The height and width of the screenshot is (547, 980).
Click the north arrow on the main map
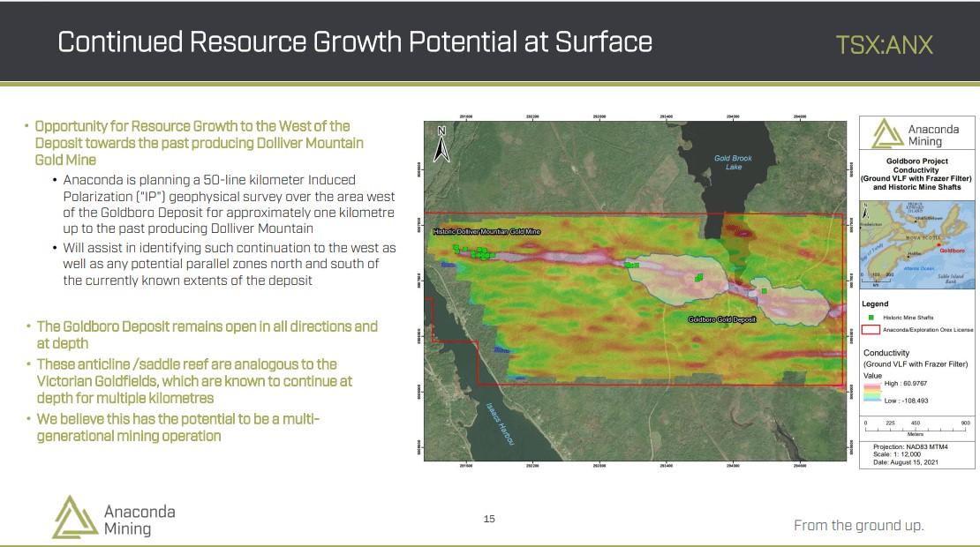(x=441, y=144)
